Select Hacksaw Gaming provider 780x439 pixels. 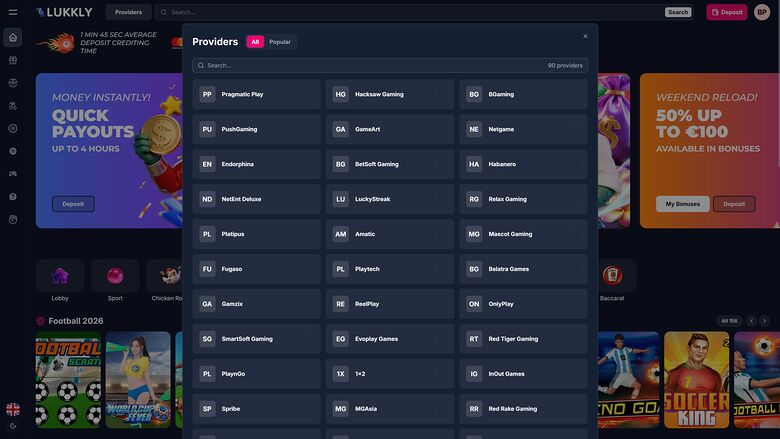[x=390, y=94]
